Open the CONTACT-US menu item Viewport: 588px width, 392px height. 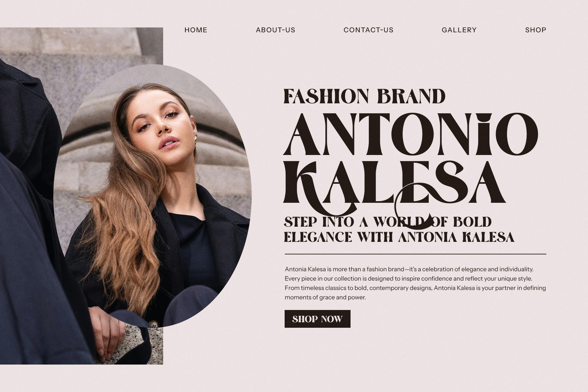pos(368,30)
